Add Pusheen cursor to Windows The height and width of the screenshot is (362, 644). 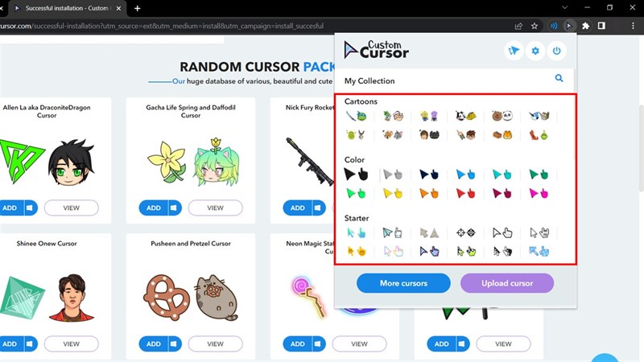[174, 344]
